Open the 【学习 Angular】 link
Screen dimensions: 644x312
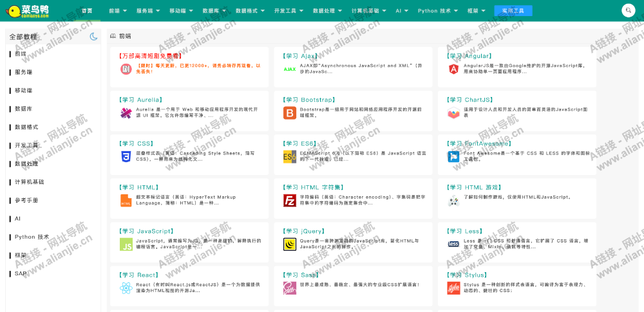click(469, 56)
